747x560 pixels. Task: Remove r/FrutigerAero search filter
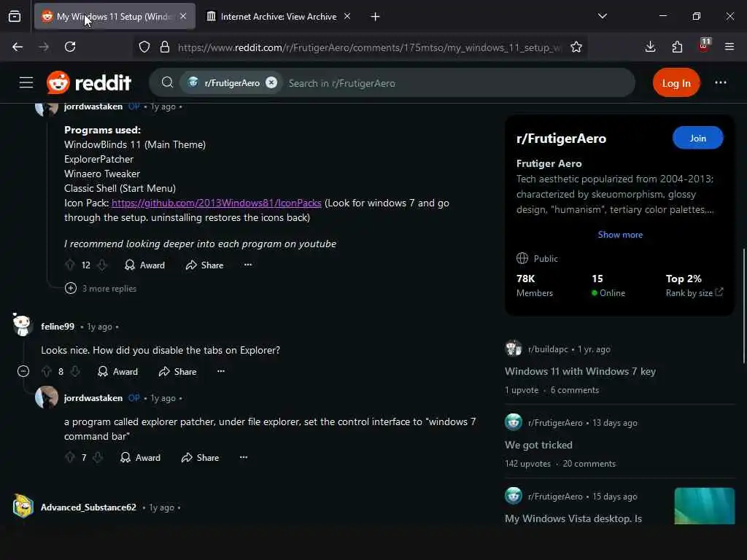pos(271,83)
